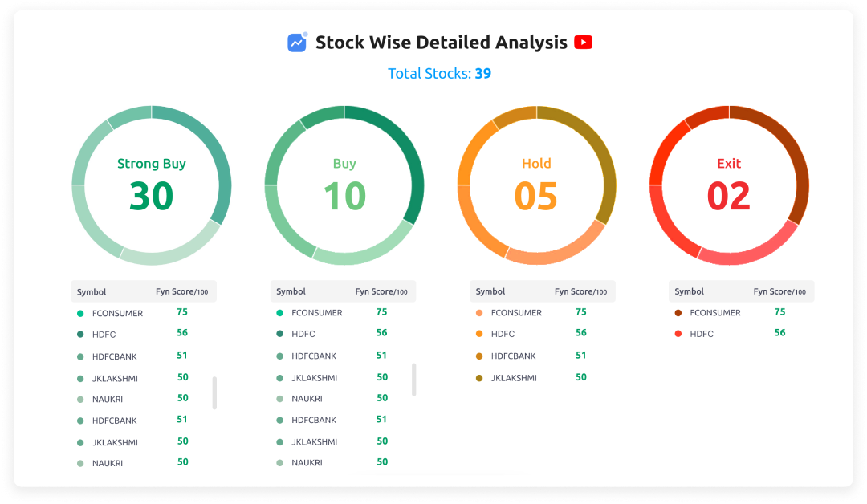867x504 pixels.
Task: Click the Buy label above the count 10
Action: click(344, 164)
